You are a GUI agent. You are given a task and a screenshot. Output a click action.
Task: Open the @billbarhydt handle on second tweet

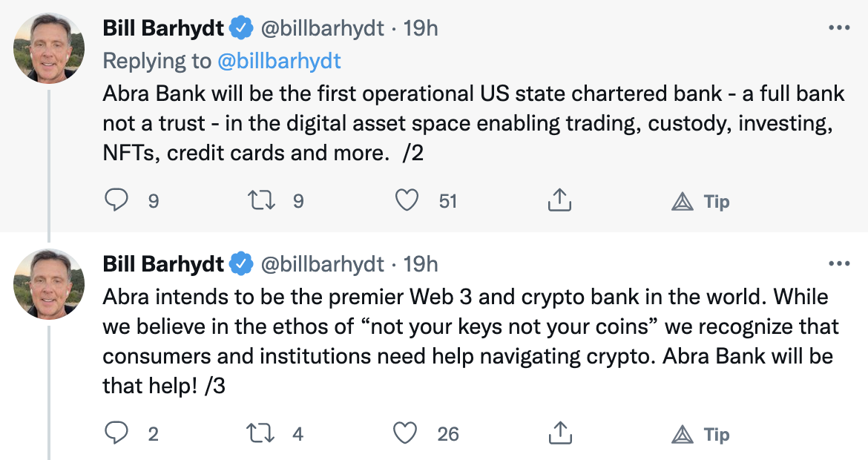pyautogui.click(x=321, y=263)
